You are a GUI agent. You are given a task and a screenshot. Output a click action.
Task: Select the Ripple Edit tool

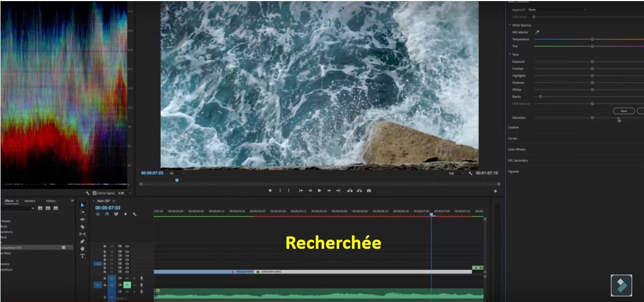(83, 220)
